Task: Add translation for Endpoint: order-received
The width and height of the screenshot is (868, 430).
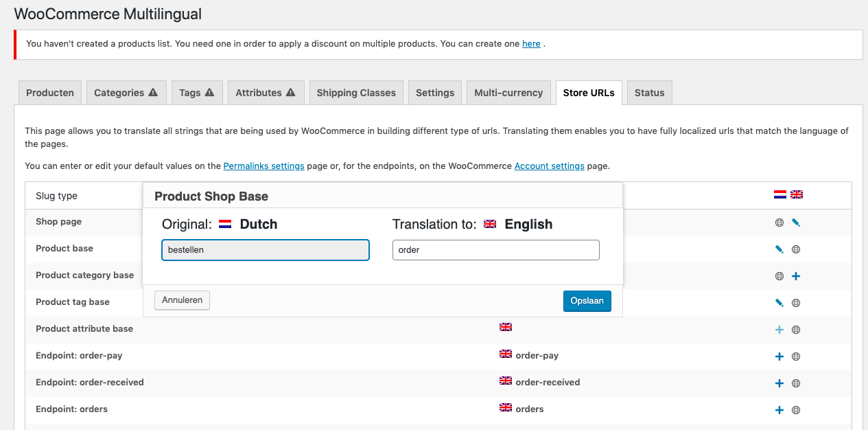Action: click(779, 383)
